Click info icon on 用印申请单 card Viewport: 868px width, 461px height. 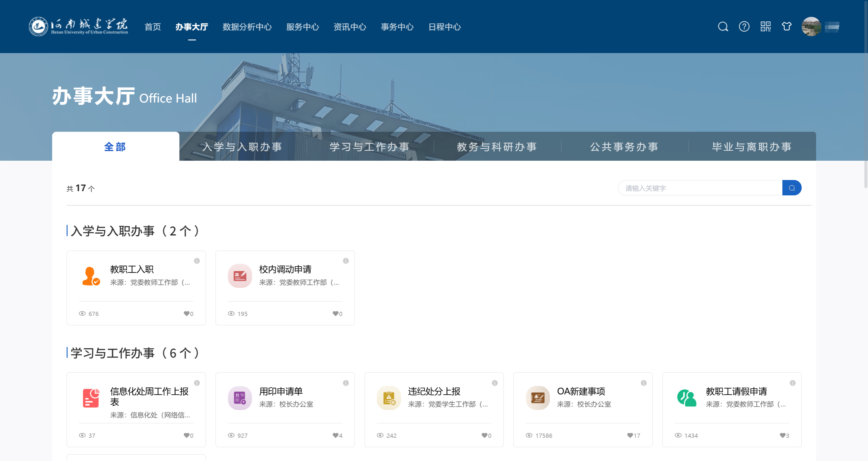(x=346, y=383)
